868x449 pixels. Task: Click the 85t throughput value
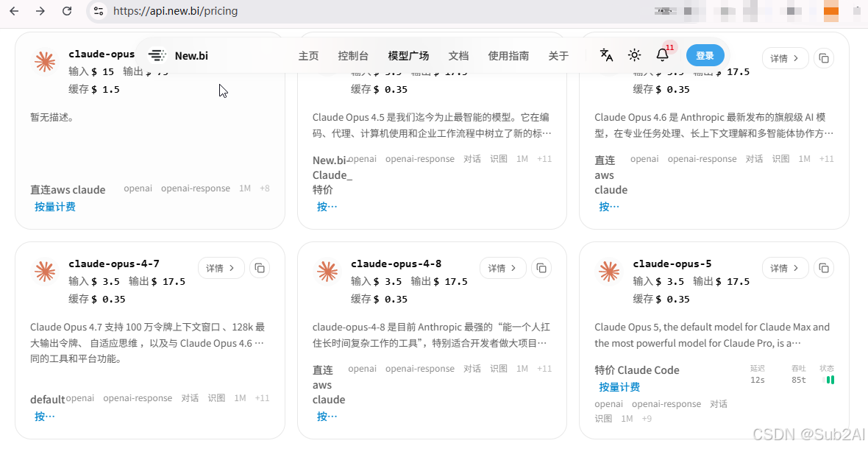click(x=799, y=380)
